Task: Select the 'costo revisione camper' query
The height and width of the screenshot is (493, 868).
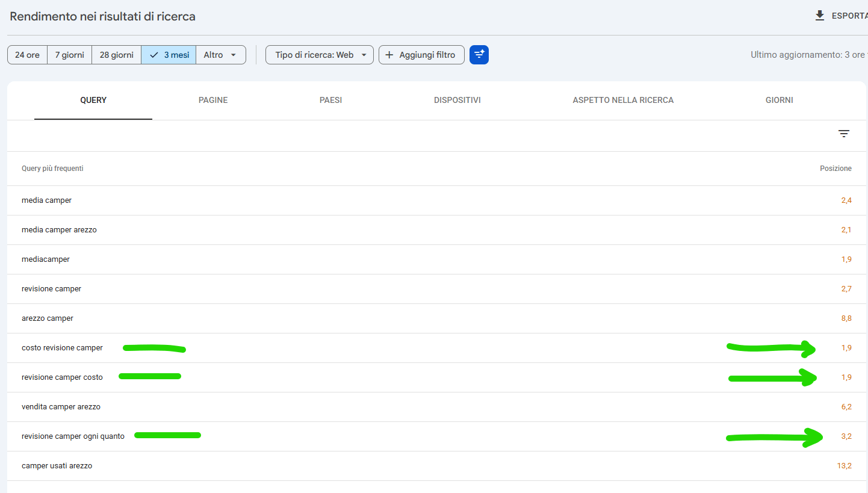Action: 62,348
